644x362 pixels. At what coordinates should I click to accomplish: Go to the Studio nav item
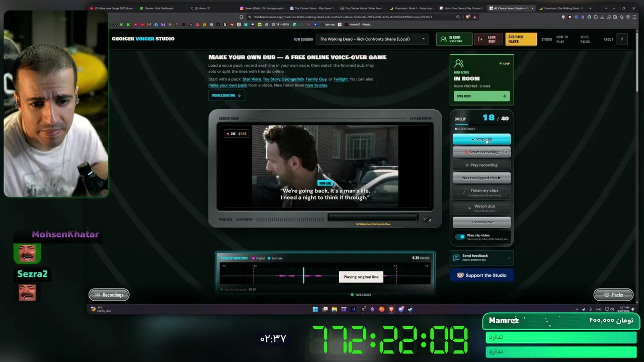click(546, 39)
